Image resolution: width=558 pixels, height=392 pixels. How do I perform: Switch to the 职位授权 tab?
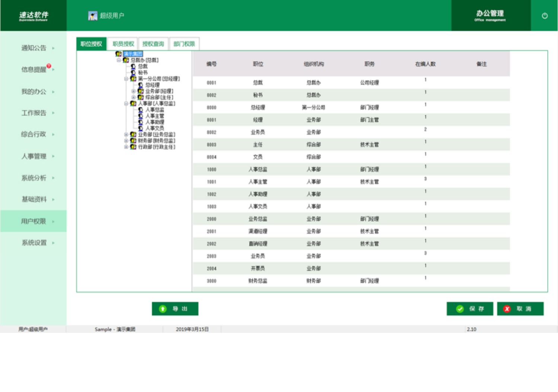[x=92, y=44]
